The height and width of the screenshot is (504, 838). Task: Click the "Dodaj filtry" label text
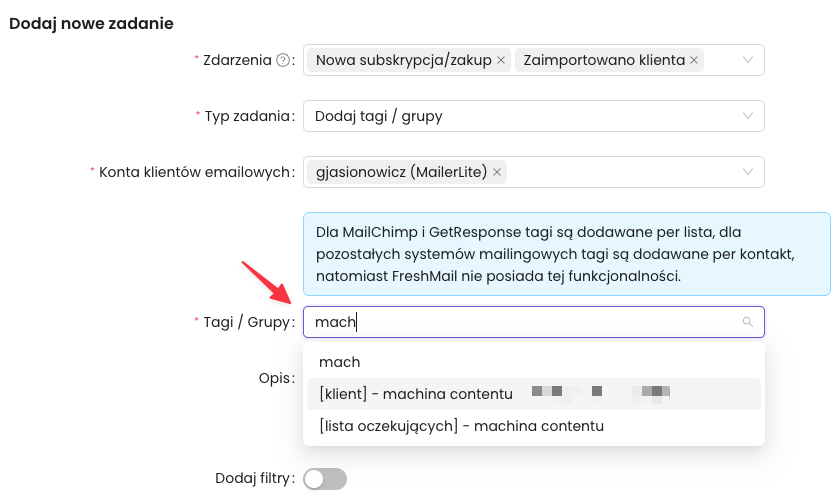[254, 479]
